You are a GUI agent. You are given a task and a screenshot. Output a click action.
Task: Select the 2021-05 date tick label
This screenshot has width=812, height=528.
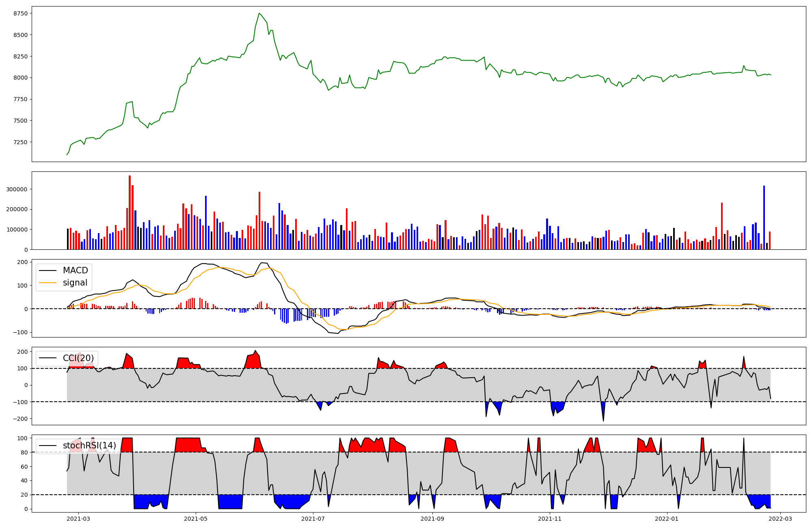tap(196, 519)
